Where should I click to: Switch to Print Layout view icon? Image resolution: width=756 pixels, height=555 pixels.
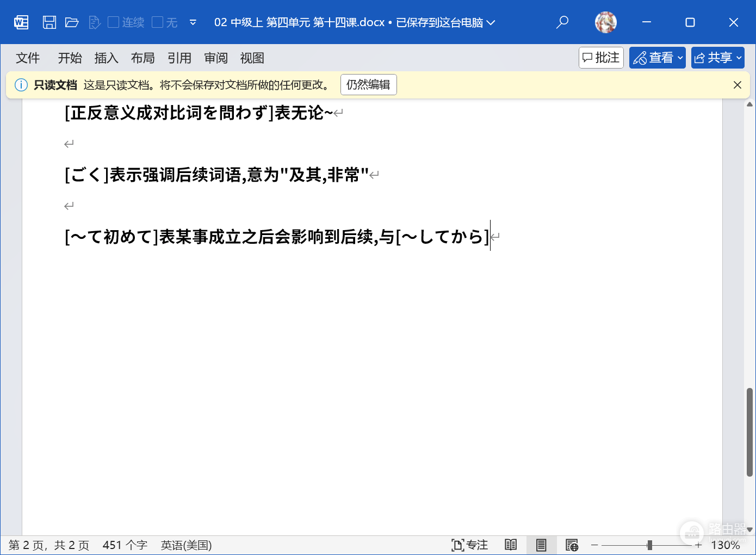pyautogui.click(x=541, y=545)
